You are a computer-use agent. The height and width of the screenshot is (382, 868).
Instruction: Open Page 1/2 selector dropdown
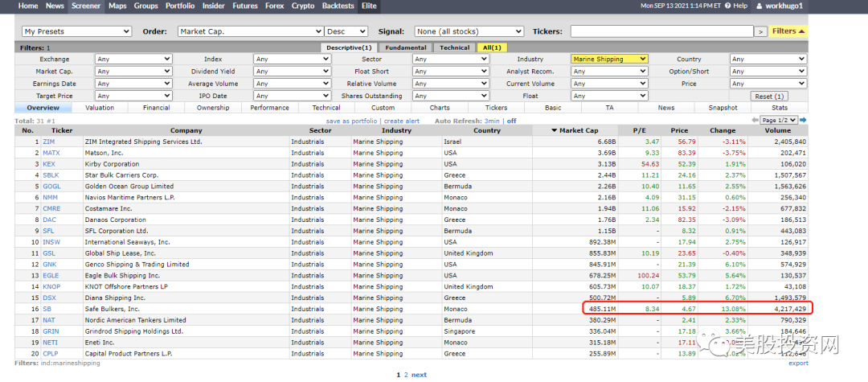pyautogui.click(x=779, y=120)
